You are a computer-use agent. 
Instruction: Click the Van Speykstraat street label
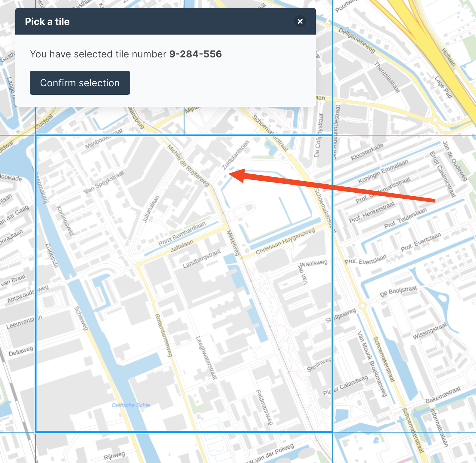click(x=104, y=182)
